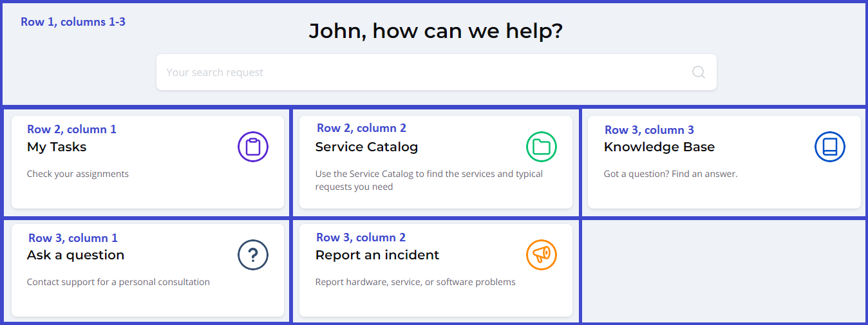
Task: Click 'Report hardware, service, or software problems' text
Action: (x=415, y=282)
